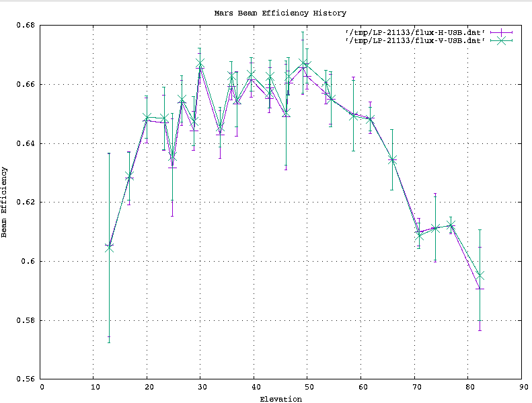
Task: Click y-axis tick label 0.56
Action: click(26, 379)
